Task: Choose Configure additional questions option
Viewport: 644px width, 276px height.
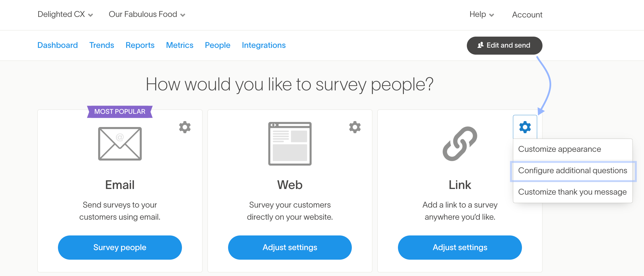Action: (x=573, y=171)
